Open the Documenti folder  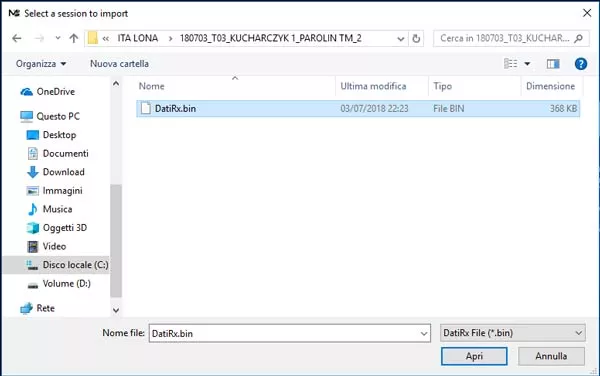pyautogui.click(x=57, y=153)
